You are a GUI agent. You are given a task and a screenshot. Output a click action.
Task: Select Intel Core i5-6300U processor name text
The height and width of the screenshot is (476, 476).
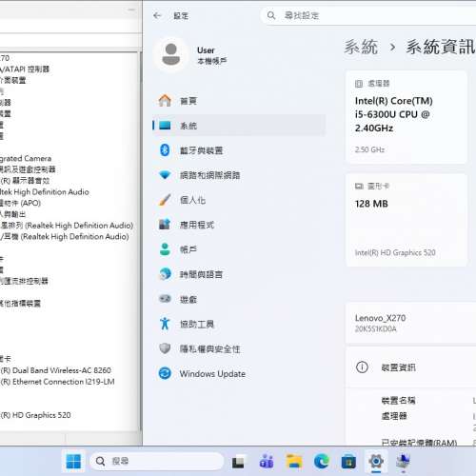point(394,114)
